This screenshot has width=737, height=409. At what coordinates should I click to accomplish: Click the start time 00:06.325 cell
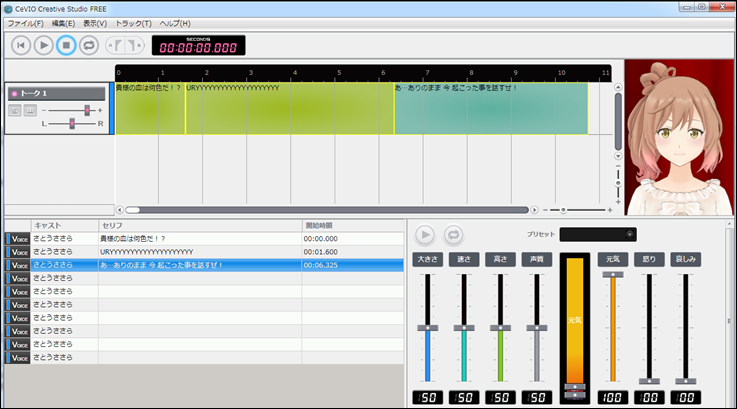coord(353,265)
